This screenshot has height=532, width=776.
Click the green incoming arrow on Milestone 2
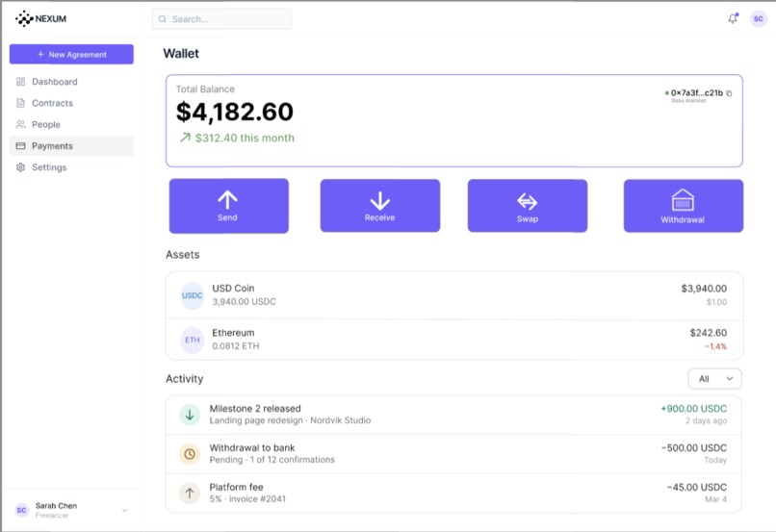(x=190, y=415)
